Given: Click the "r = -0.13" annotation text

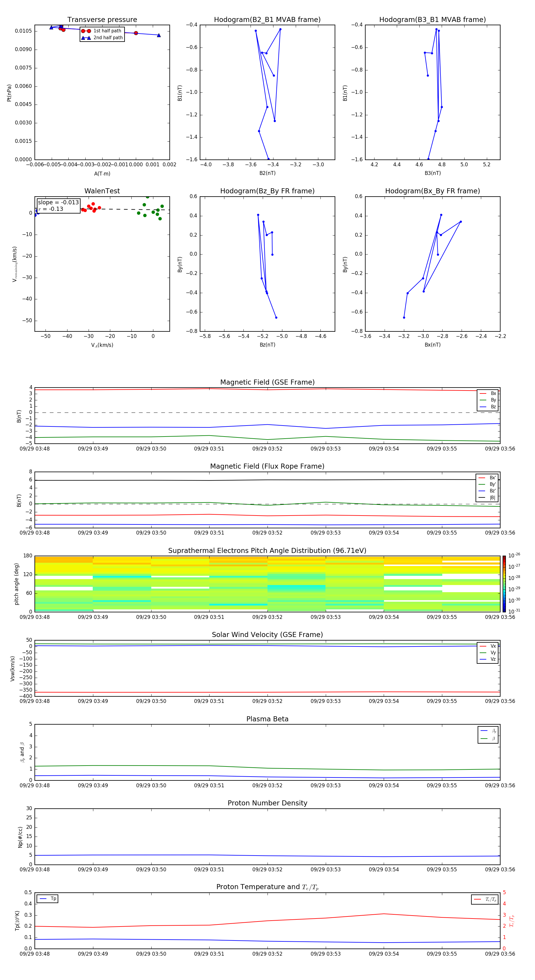Looking at the screenshot, I should (51, 209).
